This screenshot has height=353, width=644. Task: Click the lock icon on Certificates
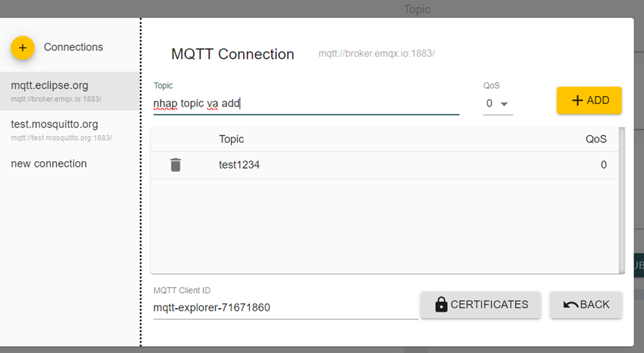coord(441,305)
